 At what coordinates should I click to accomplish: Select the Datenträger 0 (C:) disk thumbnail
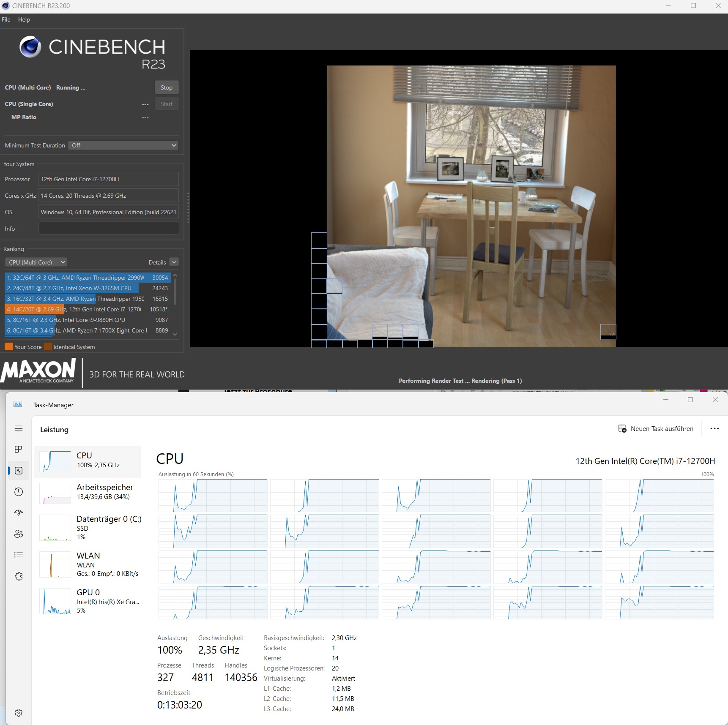click(55, 528)
